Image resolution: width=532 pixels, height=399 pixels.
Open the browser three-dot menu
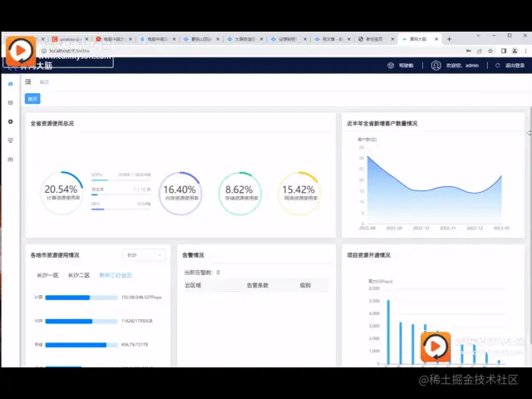525,51
